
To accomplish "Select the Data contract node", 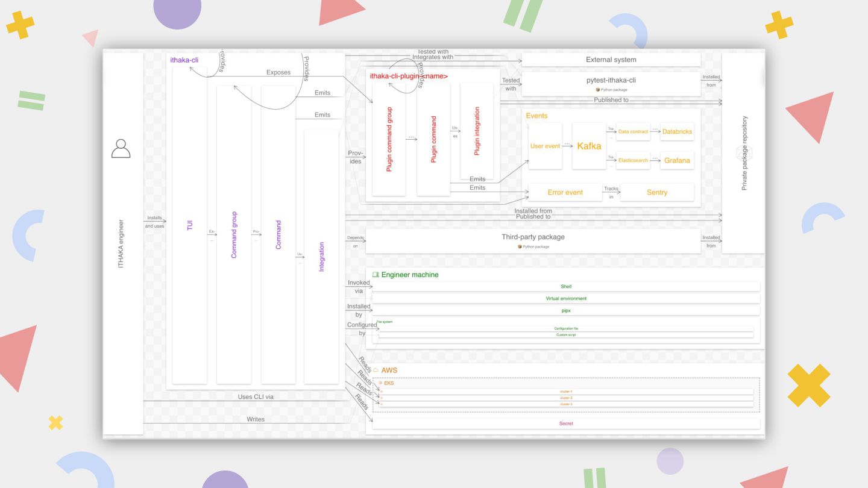I will pos(634,131).
